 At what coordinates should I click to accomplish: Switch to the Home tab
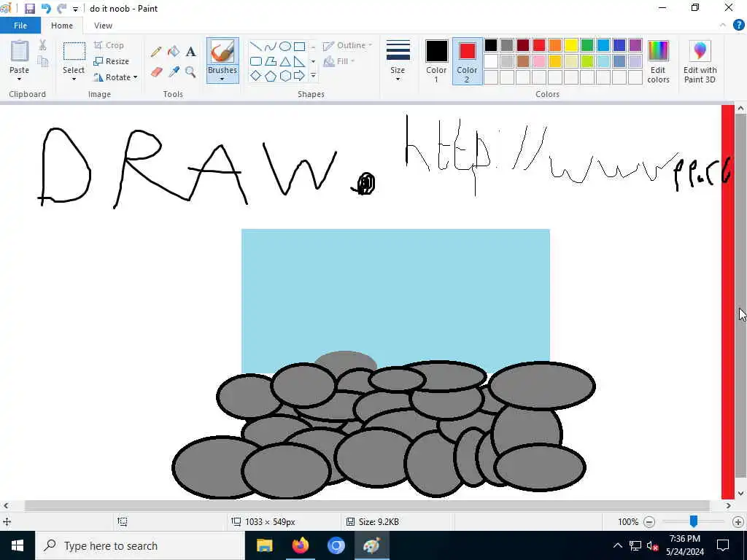pos(62,26)
